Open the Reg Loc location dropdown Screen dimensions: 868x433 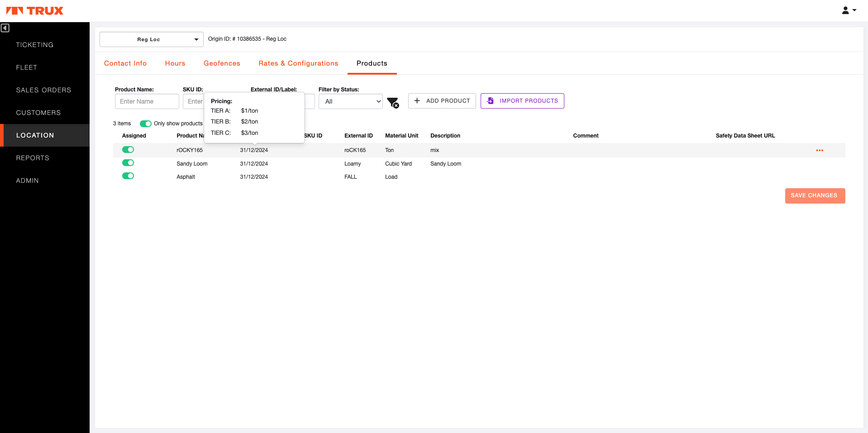click(152, 39)
